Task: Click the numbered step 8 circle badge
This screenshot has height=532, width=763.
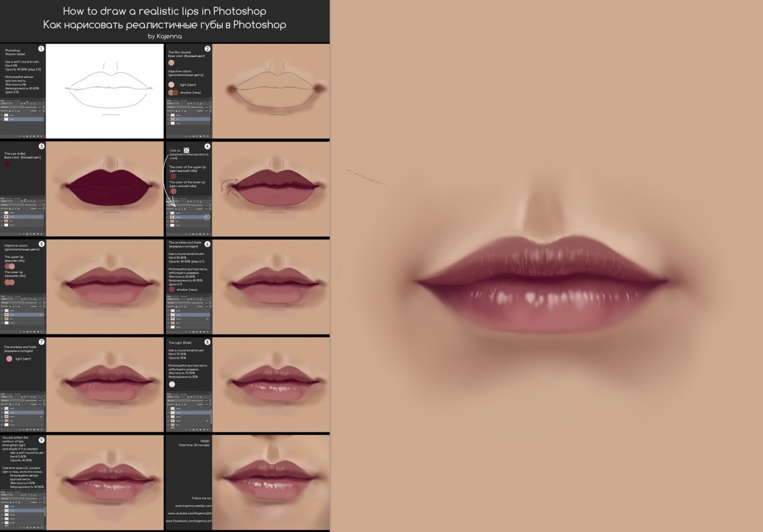Action: (207, 342)
